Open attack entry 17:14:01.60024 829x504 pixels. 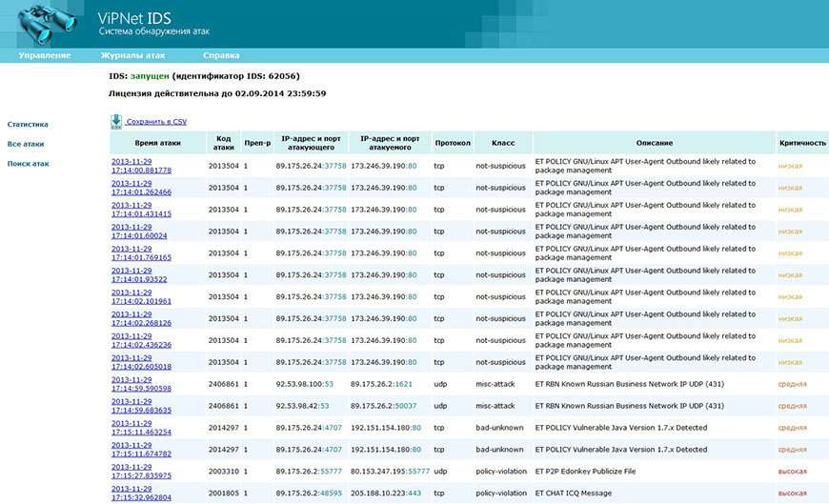coord(139,232)
